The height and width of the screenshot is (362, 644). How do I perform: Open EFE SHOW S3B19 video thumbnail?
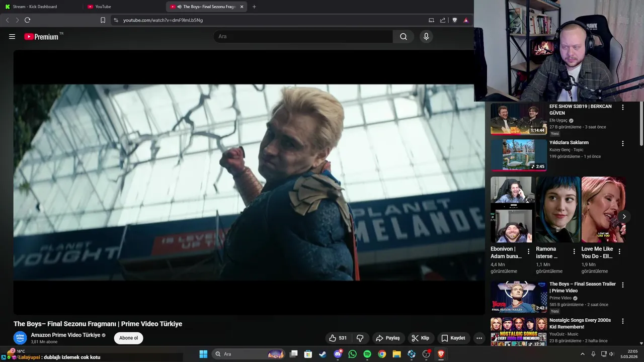[518, 119]
